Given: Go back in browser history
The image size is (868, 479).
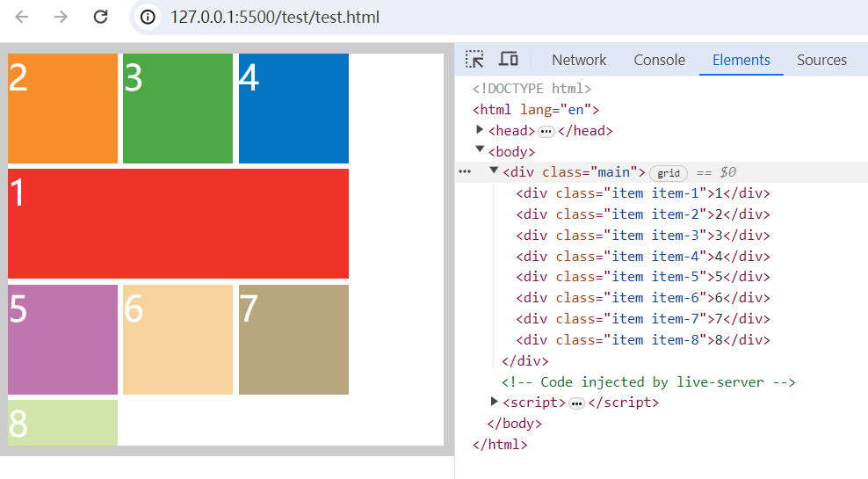Looking at the screenshot, I should click(x=22, y=18).
